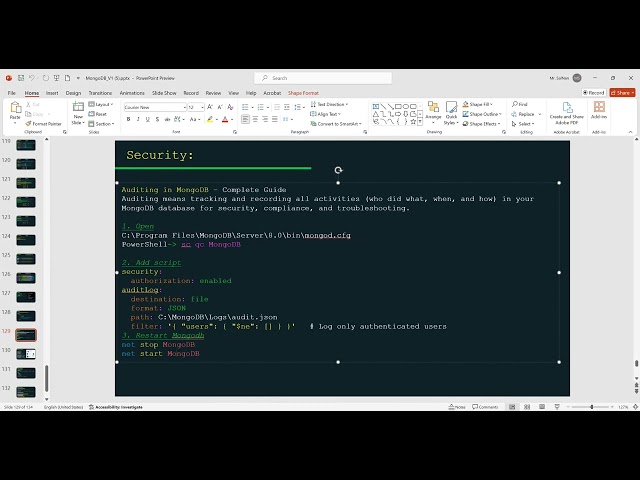
Task: Open line spacing options
Action: point(299,107)
